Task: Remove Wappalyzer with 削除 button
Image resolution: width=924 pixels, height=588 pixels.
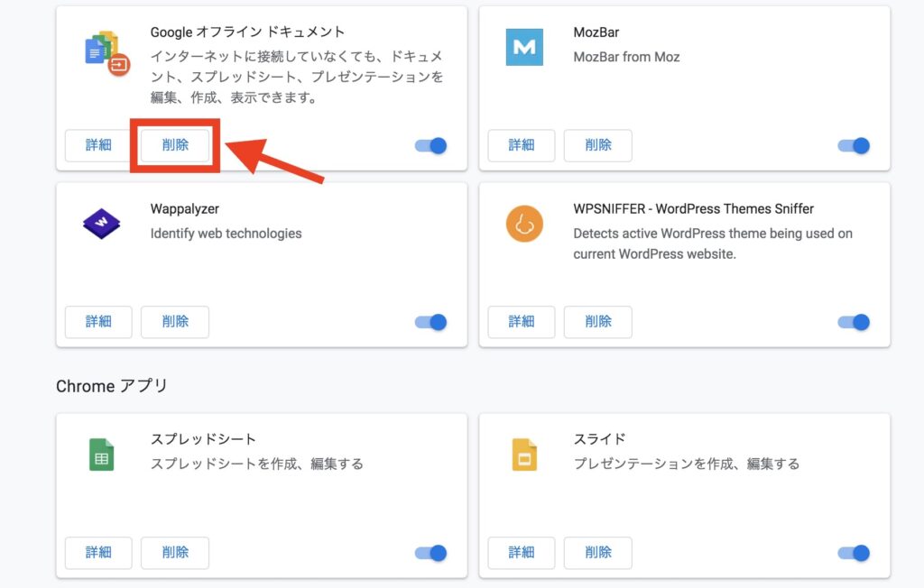Action: coord(175,322)
